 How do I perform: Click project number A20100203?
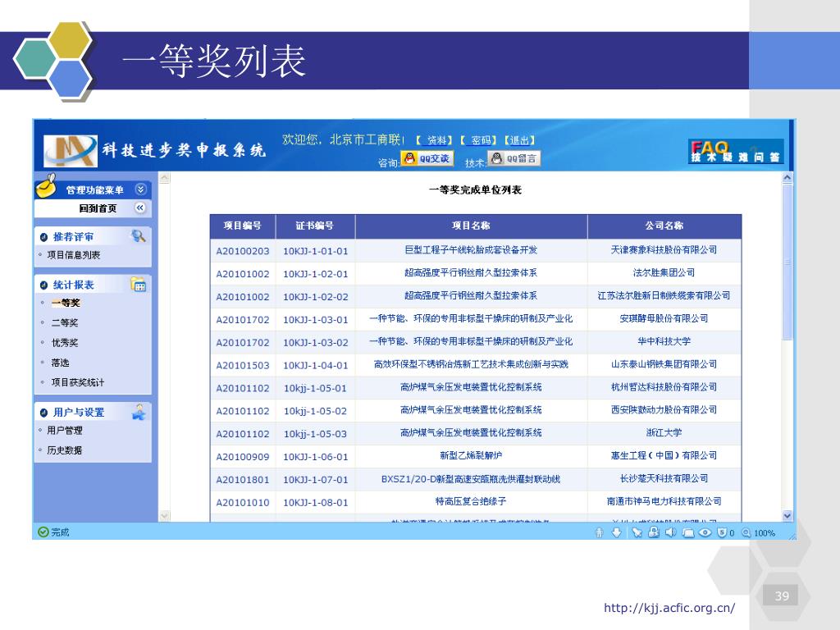click(x=243, y=251)
